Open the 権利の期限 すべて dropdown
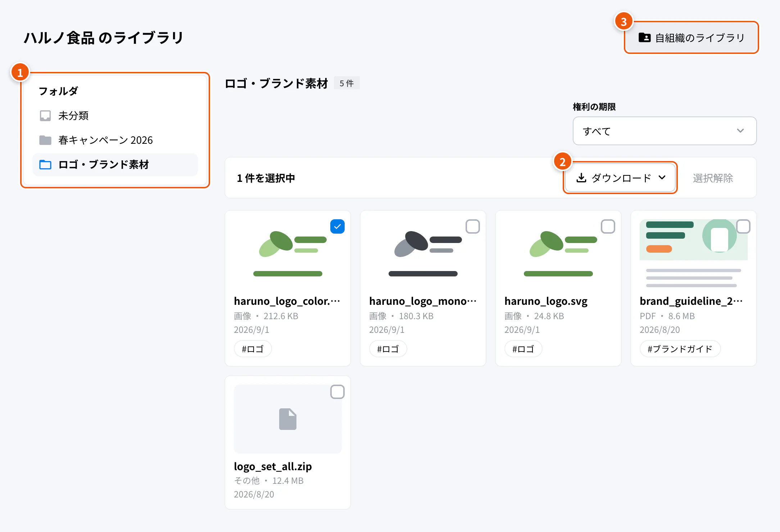 coord(665,131)
